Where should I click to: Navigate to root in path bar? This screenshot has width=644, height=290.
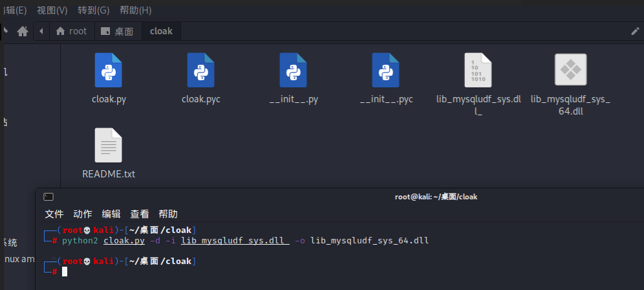pyautogui.click(x=72, y=31)
